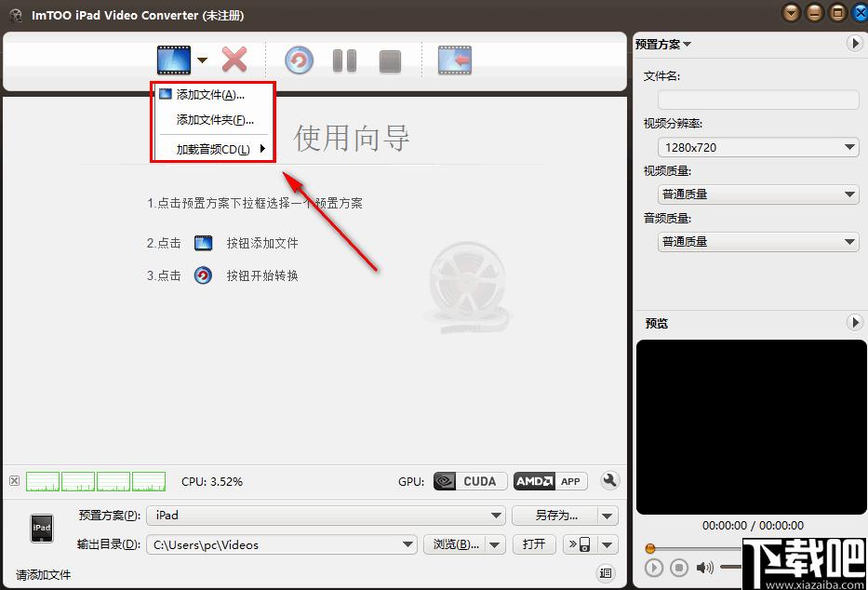Open the 视频分辨率 1280x720 dropdown
Screen dimensions: 868x590
tap(758, 147)
